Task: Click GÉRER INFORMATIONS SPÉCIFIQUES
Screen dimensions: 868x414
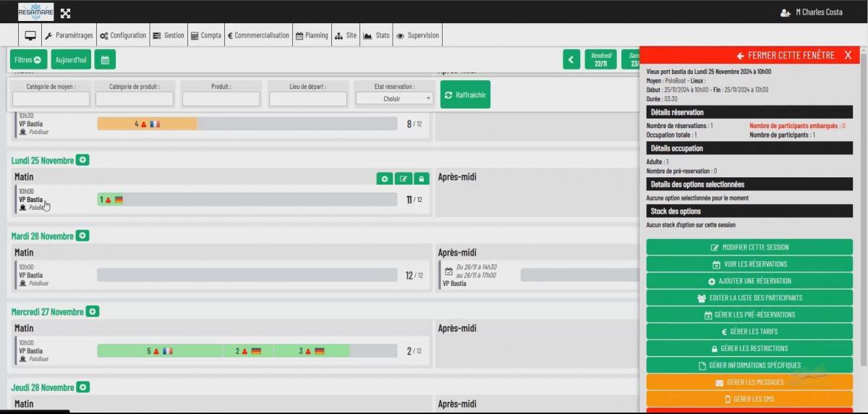Action: (749, 366)
